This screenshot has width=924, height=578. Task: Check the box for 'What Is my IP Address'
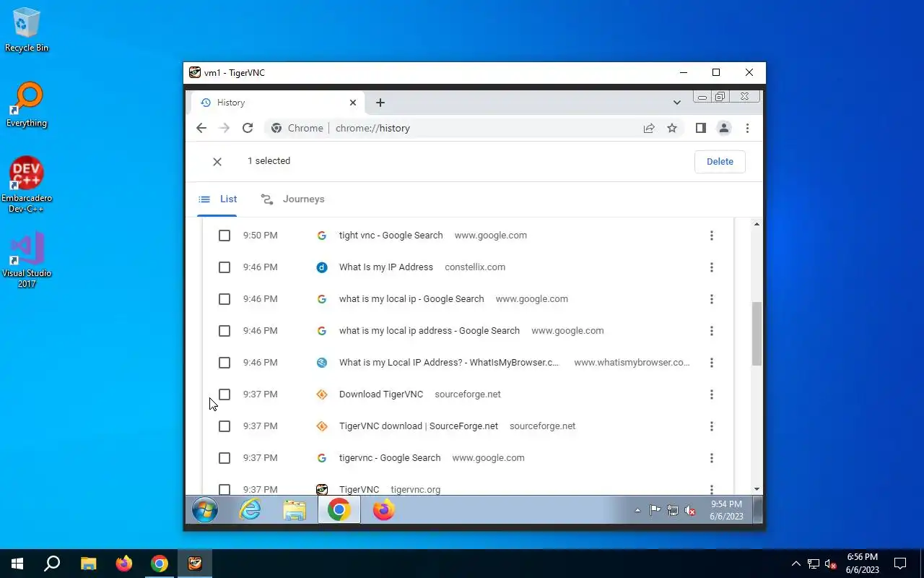pos(225,267)
